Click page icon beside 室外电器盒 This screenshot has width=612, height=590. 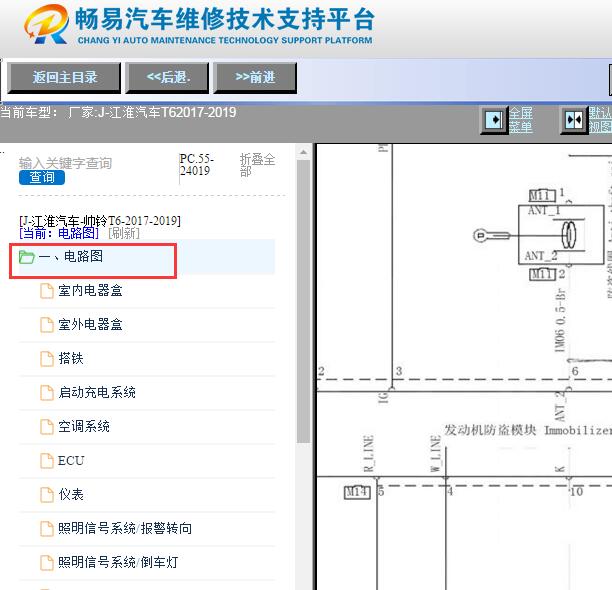point(47,325)
